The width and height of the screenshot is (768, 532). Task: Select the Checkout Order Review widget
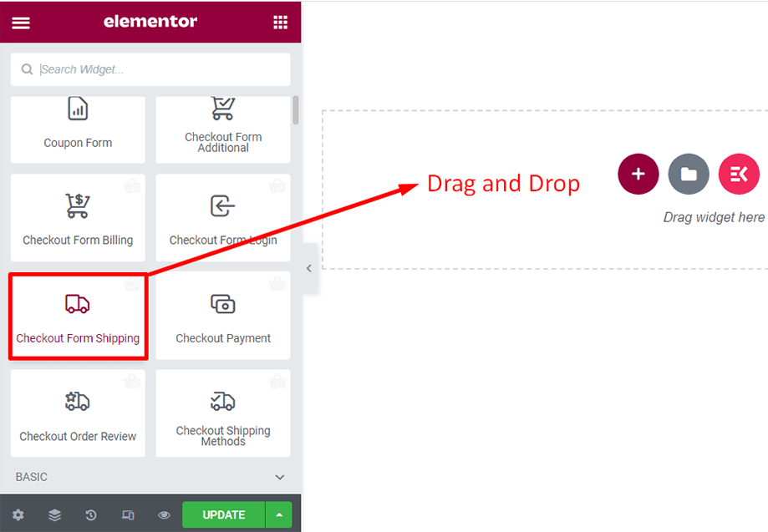(x=78, y=413)
